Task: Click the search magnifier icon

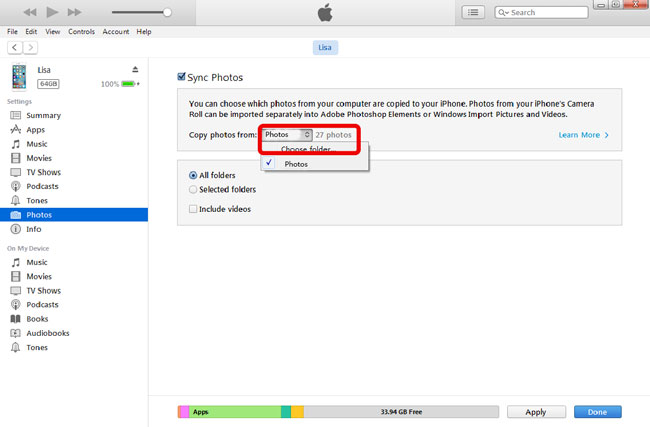Action: [502, 12]
